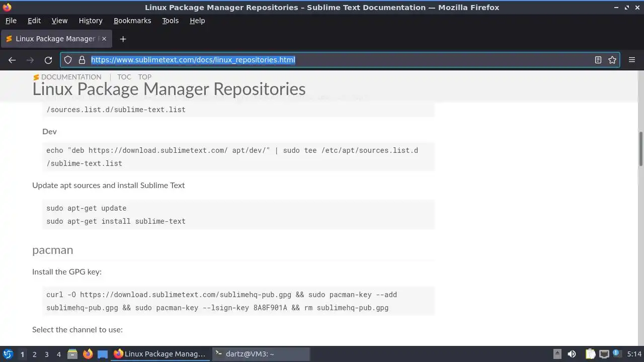The image size is (644, 362).
Task: Click the pacman-key --lsign-key 8A8F901A line
Action: click(217, 308)
